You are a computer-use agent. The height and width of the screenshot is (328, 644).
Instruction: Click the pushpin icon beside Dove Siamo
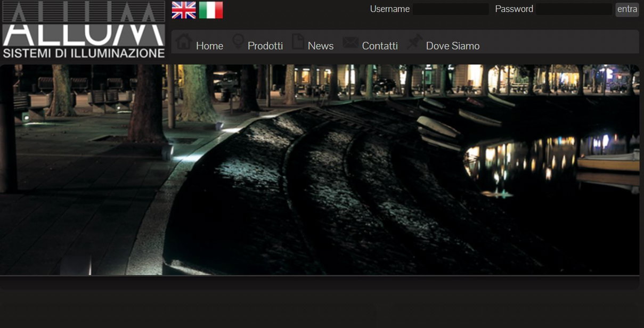click(414, 42)
